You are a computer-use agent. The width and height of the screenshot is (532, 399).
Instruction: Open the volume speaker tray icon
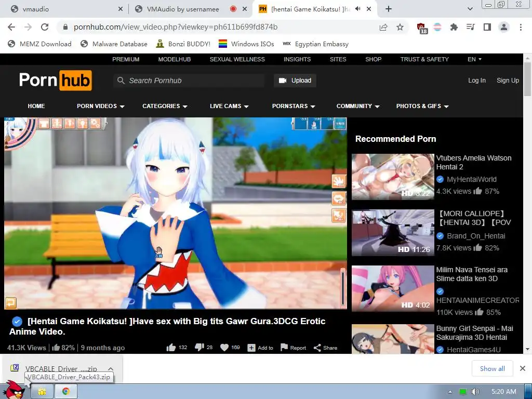tap(475, 392)
